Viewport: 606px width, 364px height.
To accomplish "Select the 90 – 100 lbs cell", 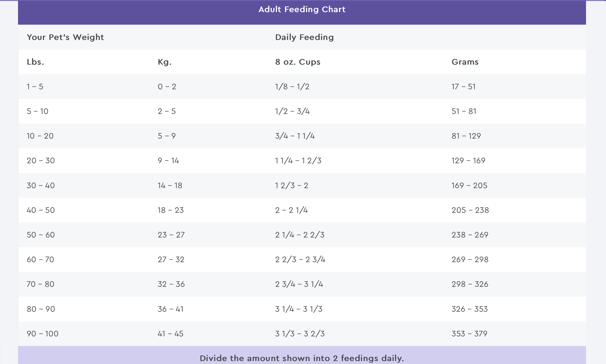I will tap(42, 334).
